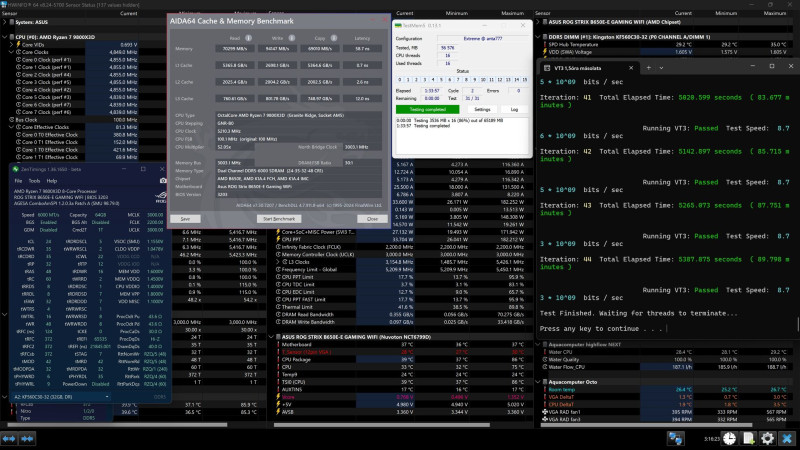Click AIDA64 CPU Type field
Viewport: 800px width, 450px height.
[298, 115]
